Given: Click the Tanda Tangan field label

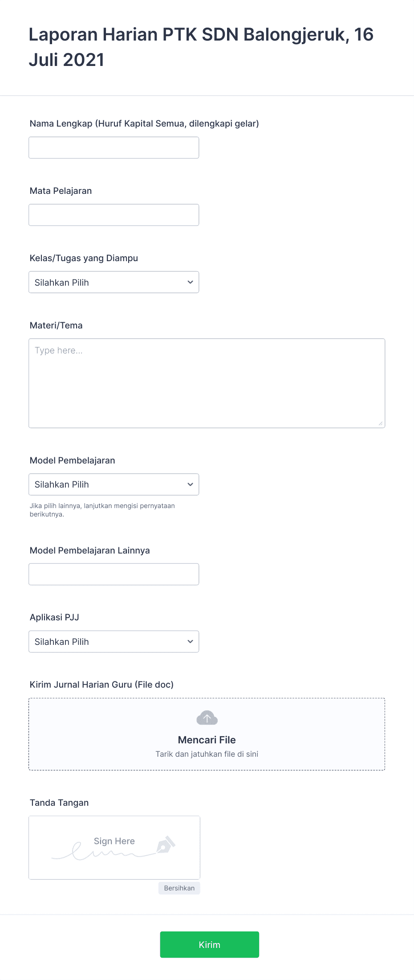Looking at the screenshot, I should [x=59, y=803].
